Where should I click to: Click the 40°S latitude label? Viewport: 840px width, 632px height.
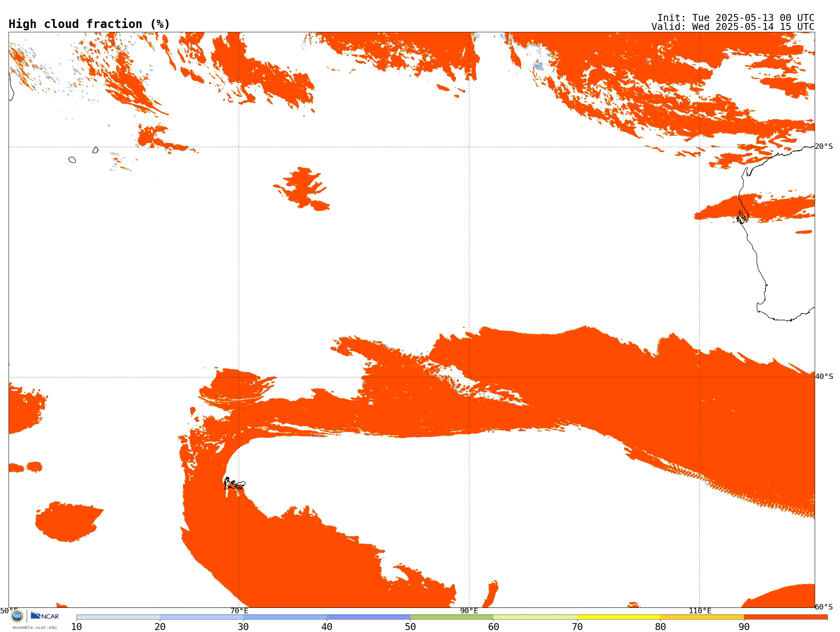pyautogui.click(x=824, y=377)
